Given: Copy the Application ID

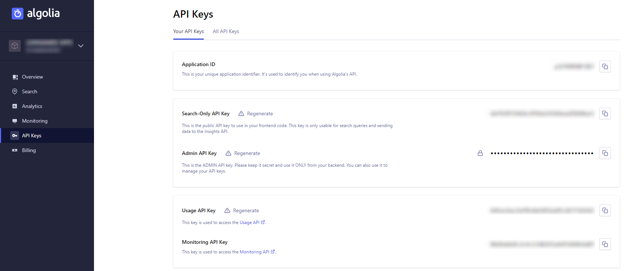Looking at the screenshot, I should (x=605, y=66).
